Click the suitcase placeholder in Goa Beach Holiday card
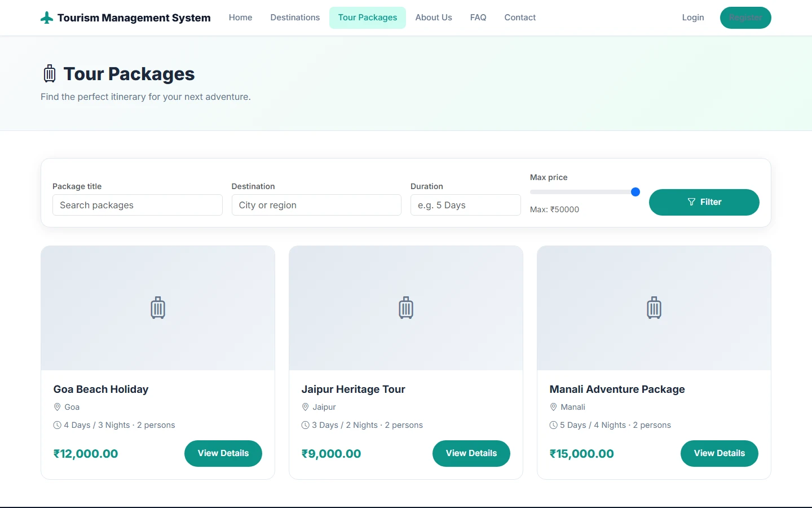812x508 pixels. 158,308
